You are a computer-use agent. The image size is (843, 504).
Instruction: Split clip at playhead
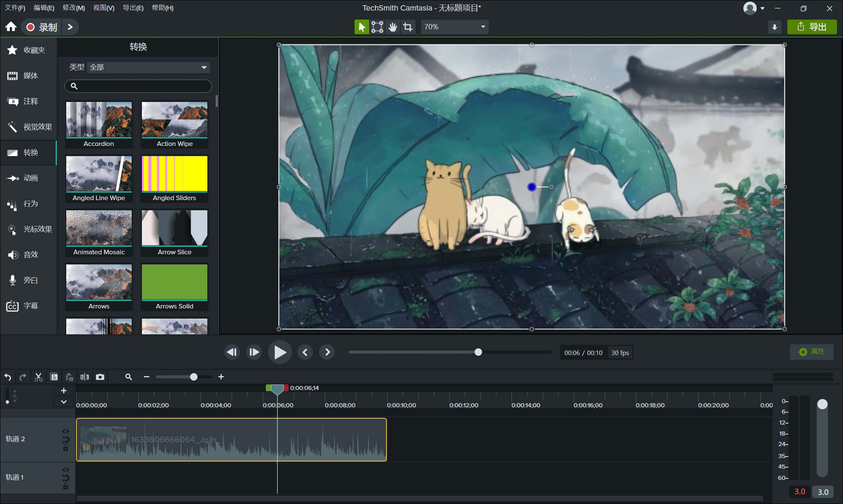tap(85, 377)
